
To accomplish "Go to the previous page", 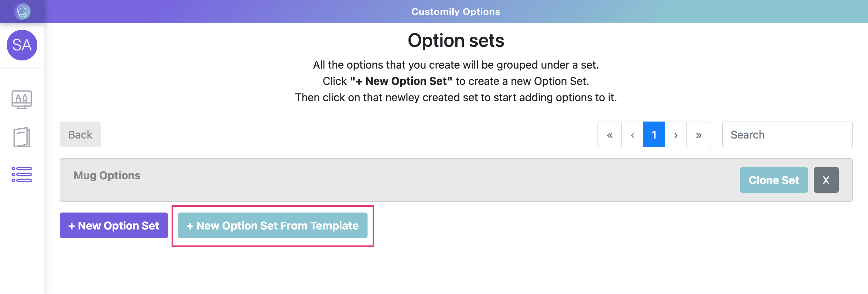I will (632, 135).
